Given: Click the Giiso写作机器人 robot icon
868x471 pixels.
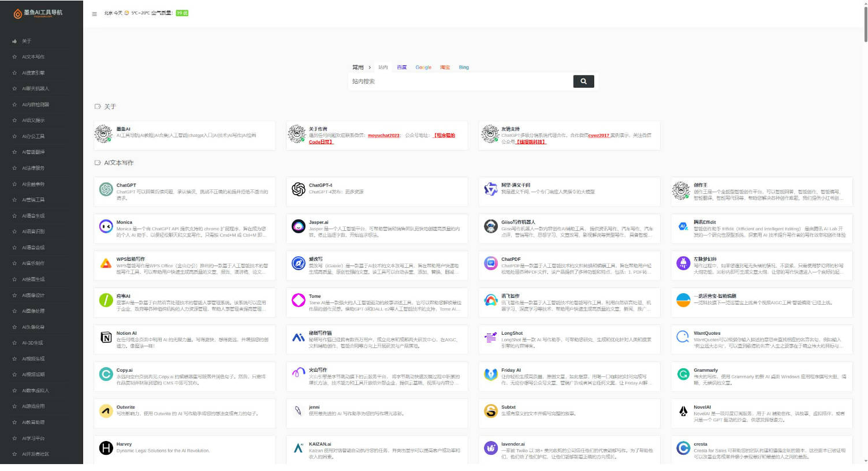Looking at the screenshot, I should pyautogui.click(x=491, y=226).
